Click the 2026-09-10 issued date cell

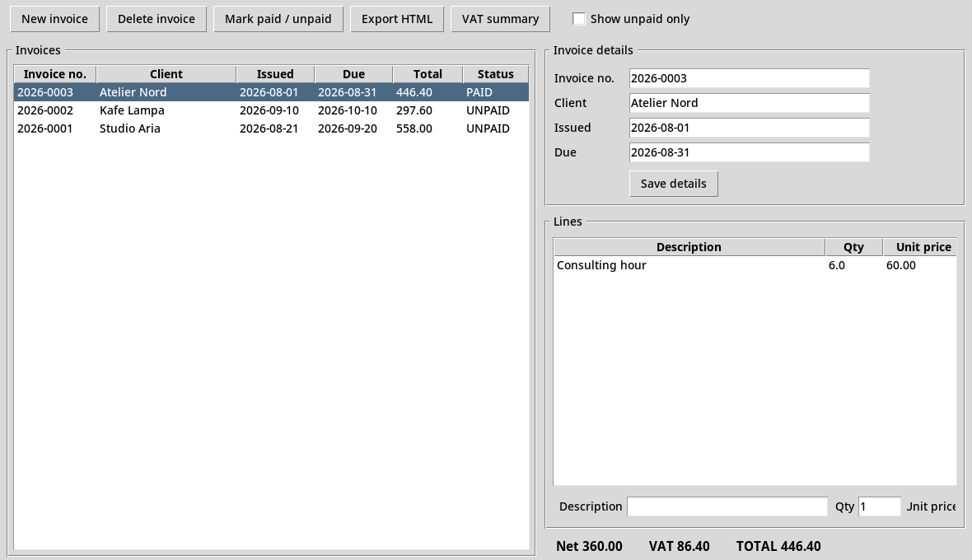pyautogui.click(x=269, y=110)
